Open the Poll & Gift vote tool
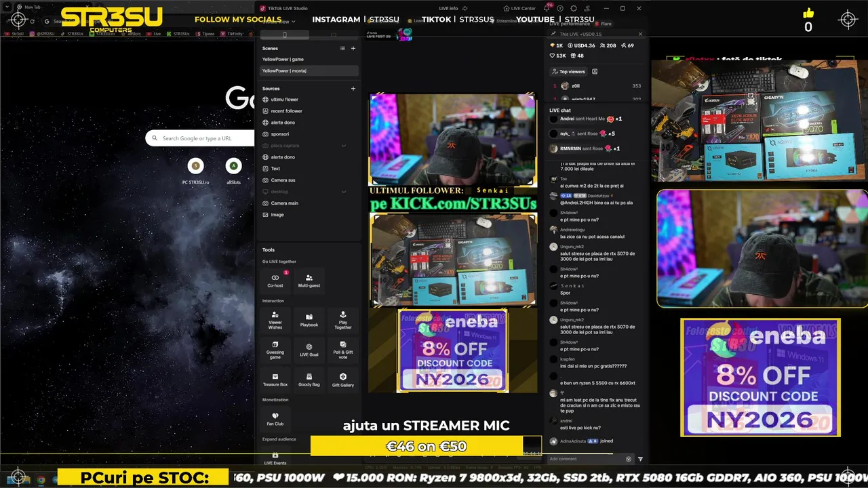This screenshot has width=868, height=488. [x=343, y=350]
